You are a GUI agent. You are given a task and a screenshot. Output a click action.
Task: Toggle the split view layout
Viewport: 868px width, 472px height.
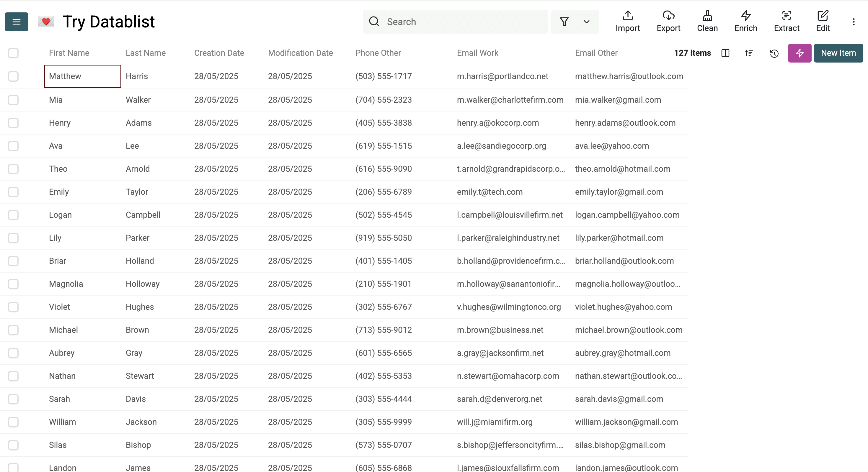[x=725, y=53]
